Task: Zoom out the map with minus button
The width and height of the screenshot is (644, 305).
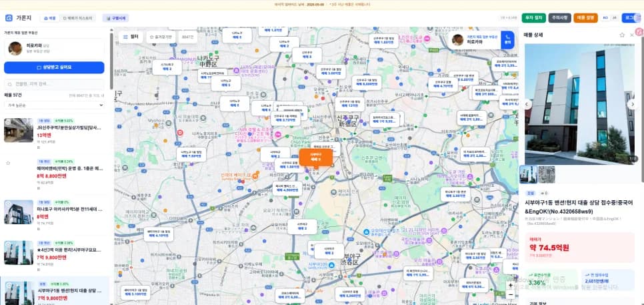Action: [x=511, y=295]
